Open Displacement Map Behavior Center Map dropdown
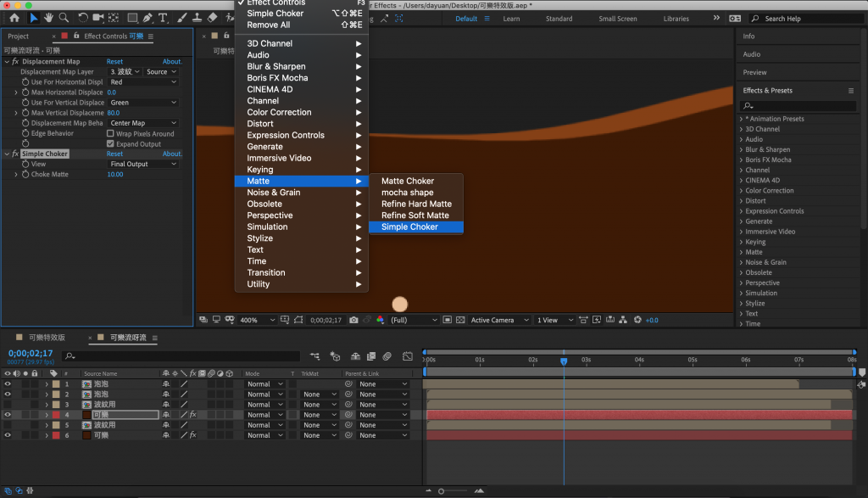 (142, 123)
